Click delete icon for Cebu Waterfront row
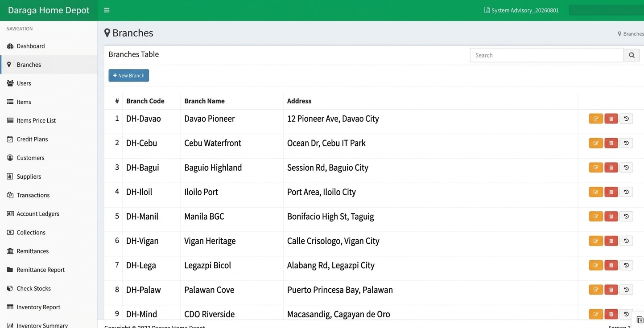 [x=611, y=143]
